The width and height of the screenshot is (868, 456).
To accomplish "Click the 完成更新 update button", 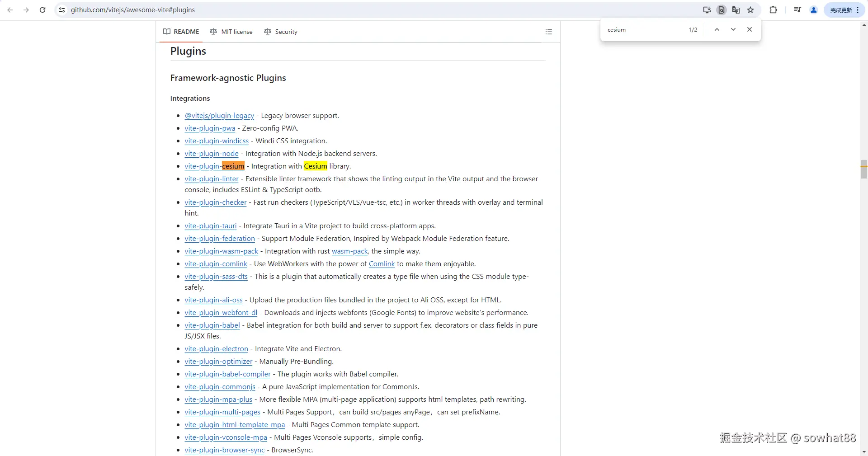I will 844,10.
